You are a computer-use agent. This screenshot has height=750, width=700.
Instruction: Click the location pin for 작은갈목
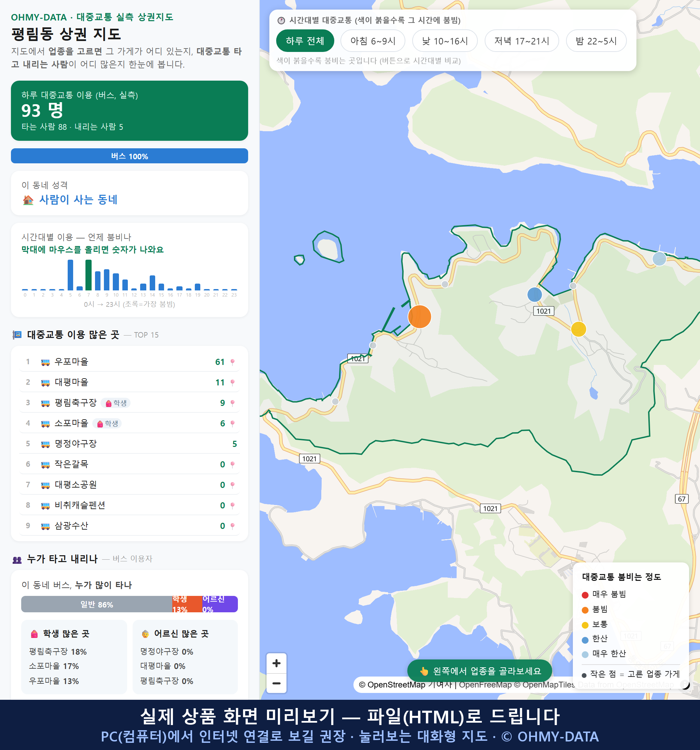[x=232, y=464]
